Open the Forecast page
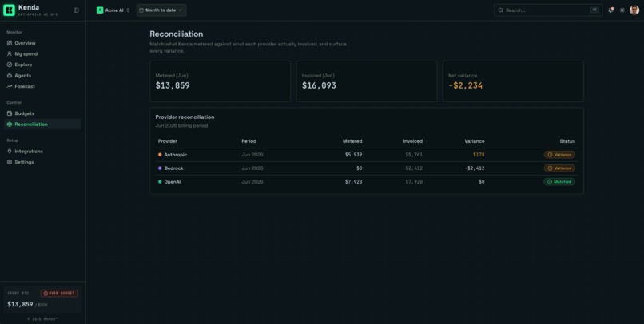 click(42, 86)
